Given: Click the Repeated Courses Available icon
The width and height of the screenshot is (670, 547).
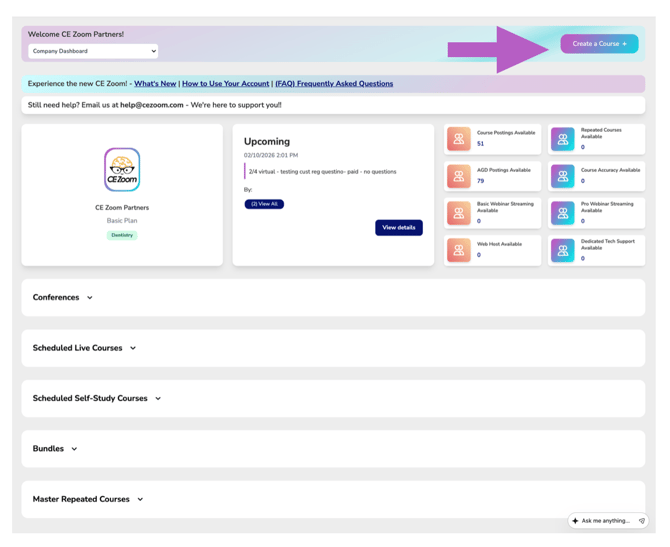Looking at the screenshot, I should [563, 139].
